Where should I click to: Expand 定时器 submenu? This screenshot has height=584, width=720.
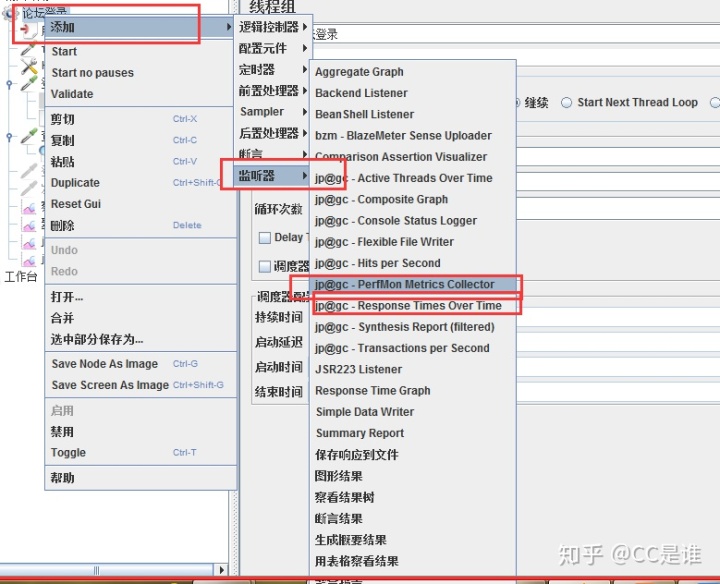273,69
